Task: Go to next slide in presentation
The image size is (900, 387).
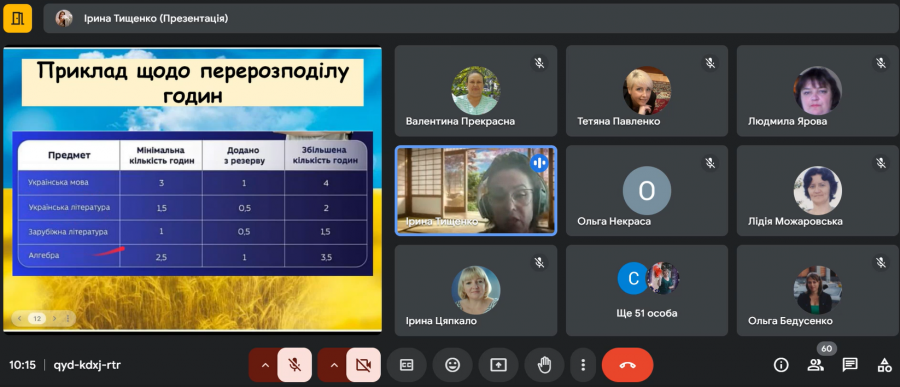Action: [x=54, y=318]
